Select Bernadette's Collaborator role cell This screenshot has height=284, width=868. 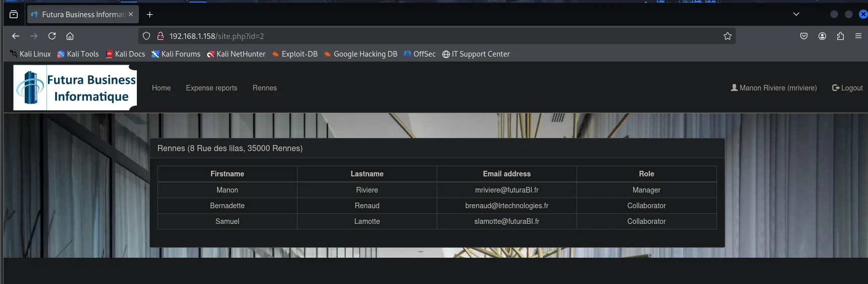(646, 206)
